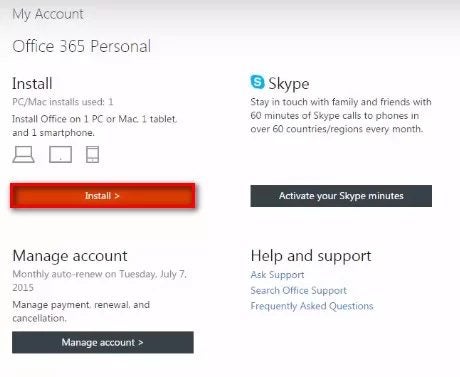The width and height of the screenshot is (460, 377).
Task: Open the Ask Support link
Action: tap(277, 275)
